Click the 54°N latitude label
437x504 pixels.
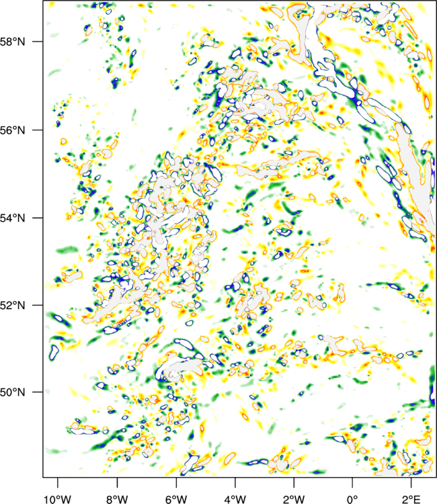click(12, 218)
